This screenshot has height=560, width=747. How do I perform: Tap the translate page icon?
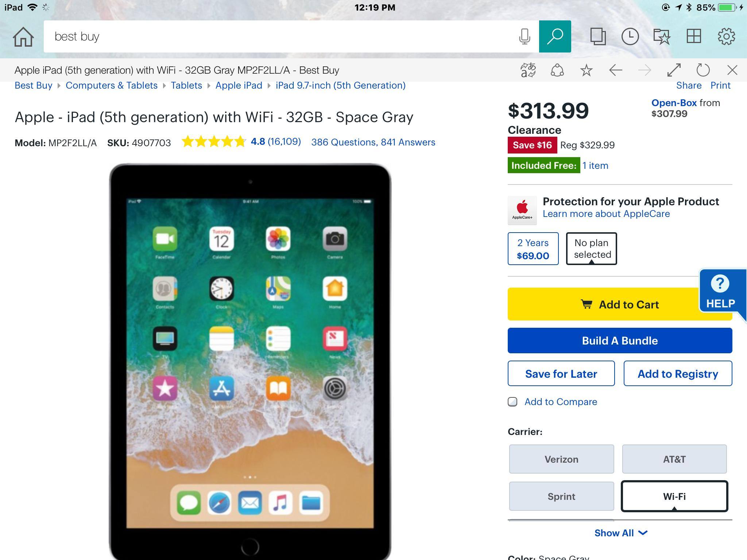528,70
